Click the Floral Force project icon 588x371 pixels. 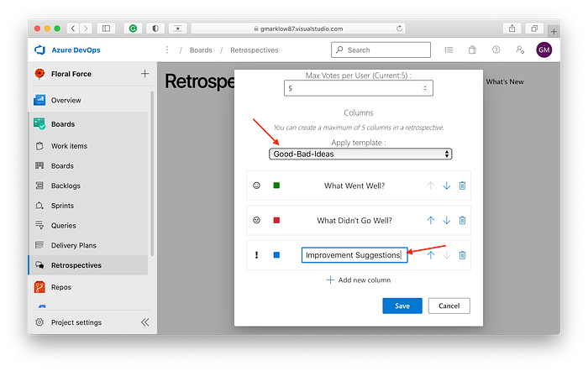[39, 74]
